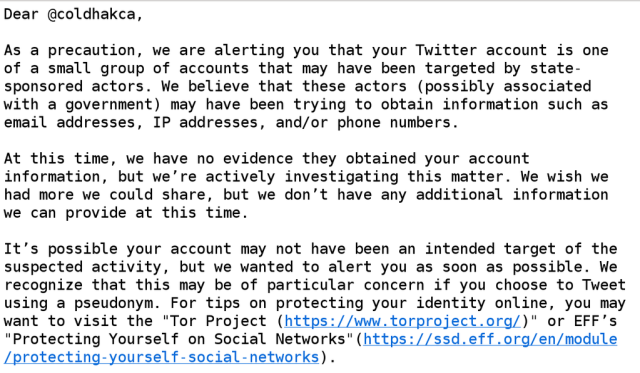Image resolution: width=640 pixels, height=373 pixels.
Task: Click "Protecting Yourself on Social Networks" title text
Action: point(179,339)
